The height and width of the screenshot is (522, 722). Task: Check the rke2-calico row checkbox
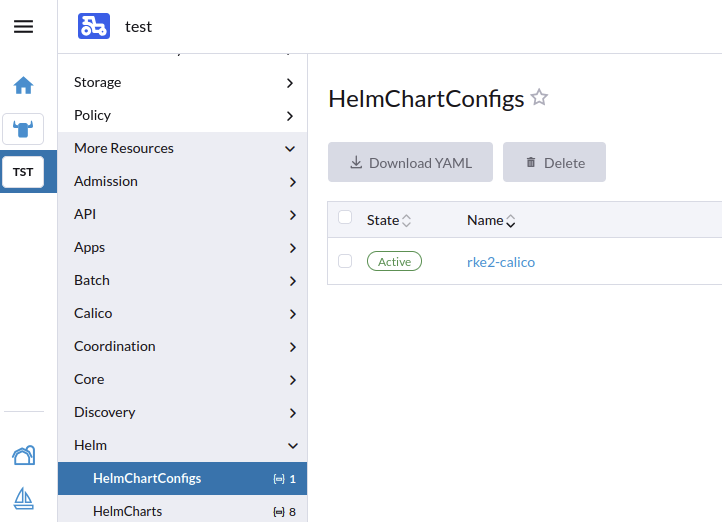coord(345,261)
